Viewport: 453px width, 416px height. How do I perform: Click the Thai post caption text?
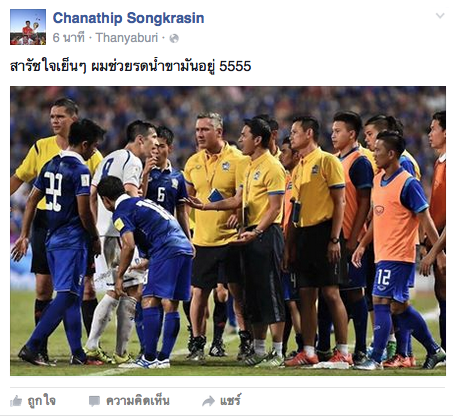pyautogui.click(x=130, y=66)
